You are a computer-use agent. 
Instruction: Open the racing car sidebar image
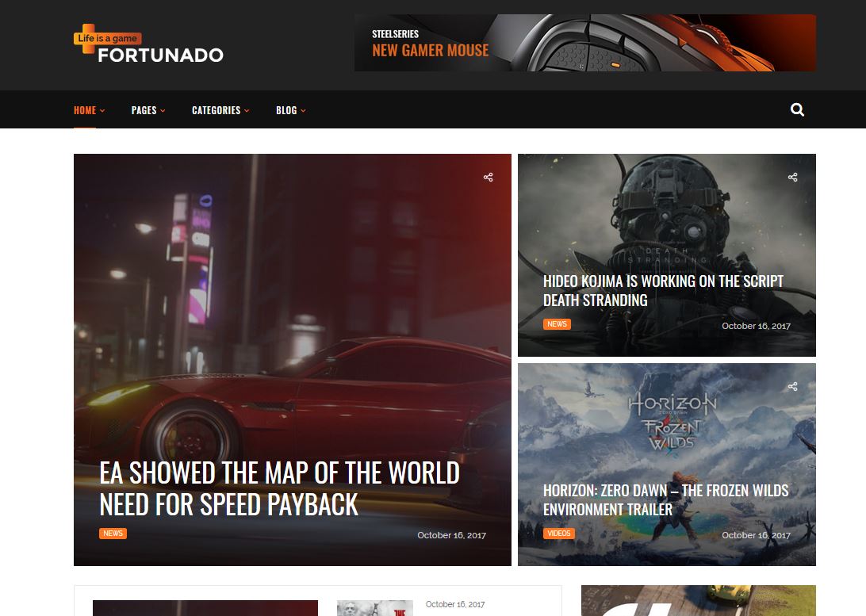coord(698,601)
